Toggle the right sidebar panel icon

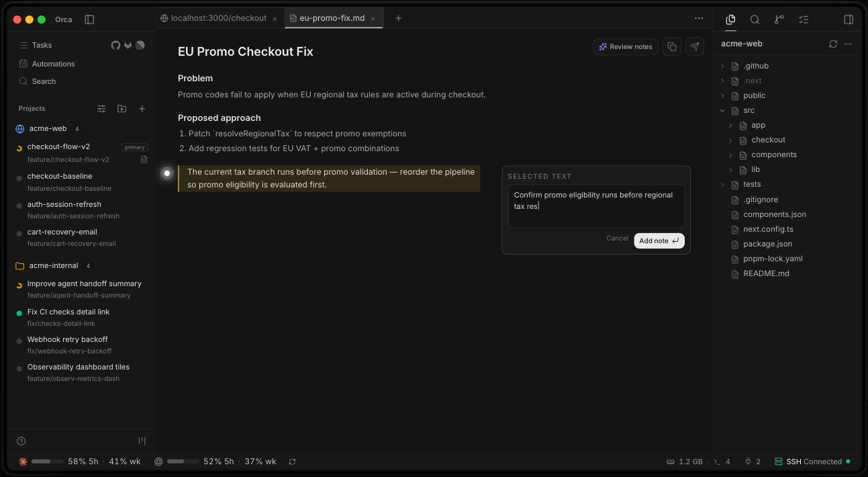849,19
